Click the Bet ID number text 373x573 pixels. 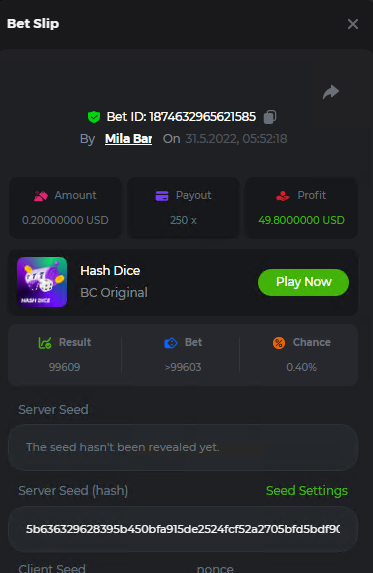click(203, 117)
